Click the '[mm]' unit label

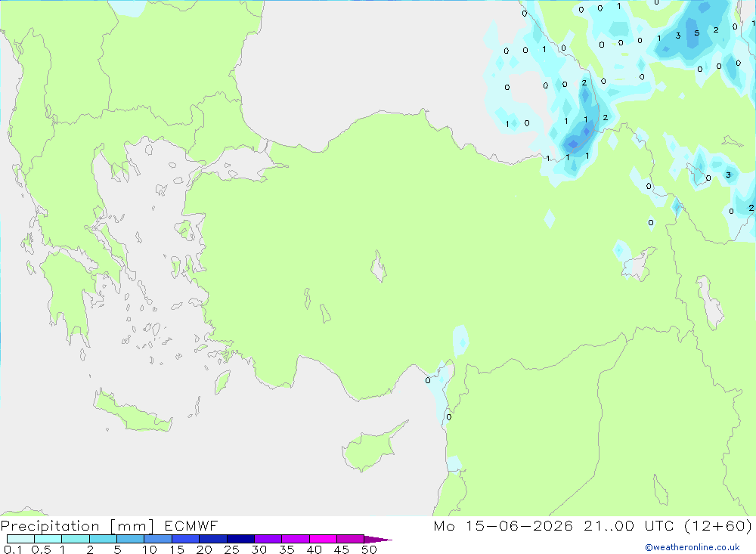[x=132, y=526]
